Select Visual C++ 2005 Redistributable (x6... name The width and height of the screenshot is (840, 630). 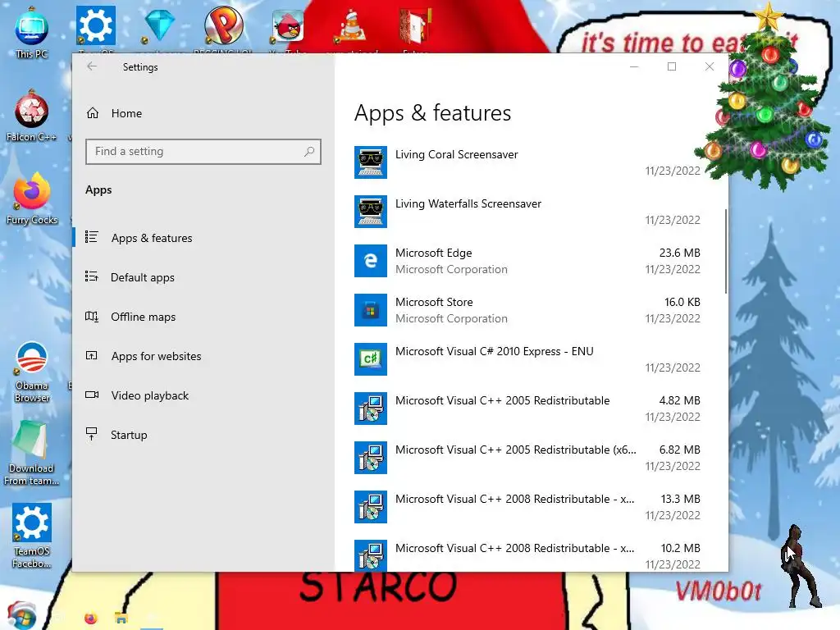coord(516,450)
